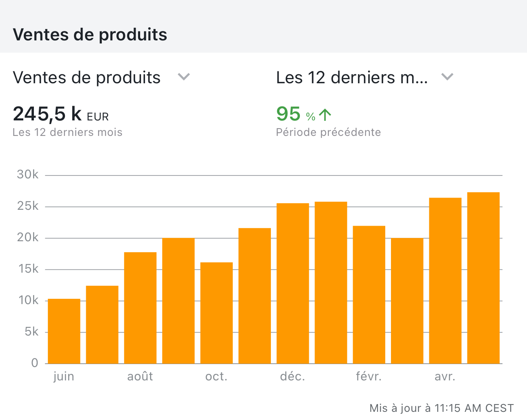
Task: Click the oct. sales bar
Action: coord(217,313)
